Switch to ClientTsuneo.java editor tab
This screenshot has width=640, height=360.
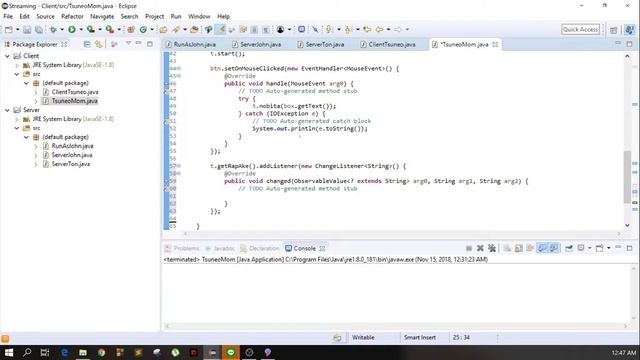(389, 44)
